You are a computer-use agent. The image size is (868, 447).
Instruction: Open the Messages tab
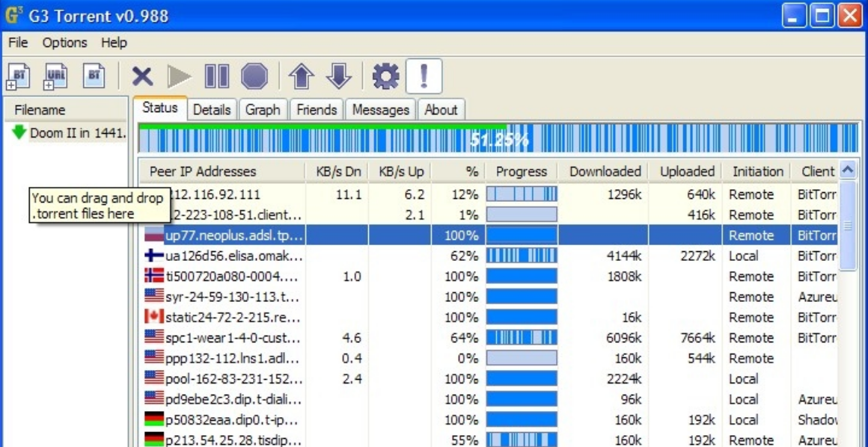point(381,110)
